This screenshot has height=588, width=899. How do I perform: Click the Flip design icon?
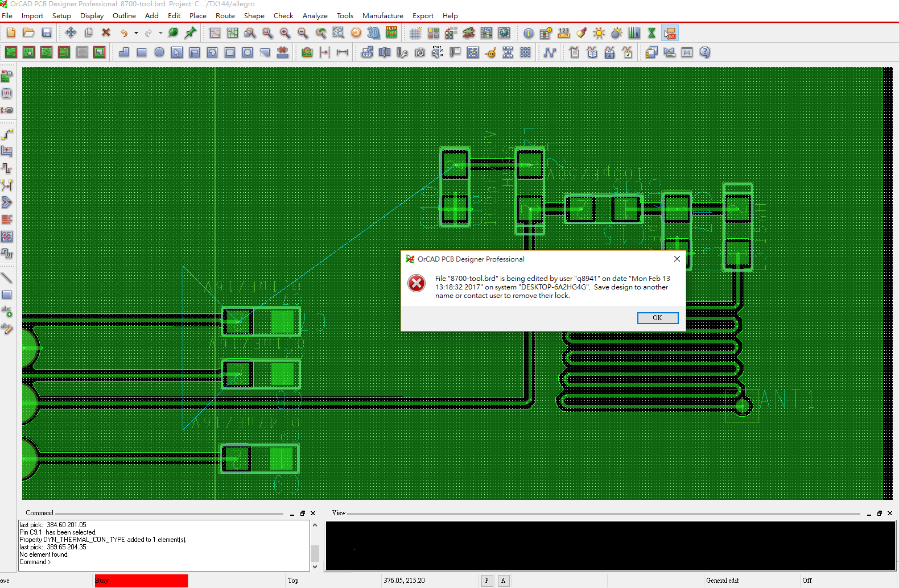(391, 33)
